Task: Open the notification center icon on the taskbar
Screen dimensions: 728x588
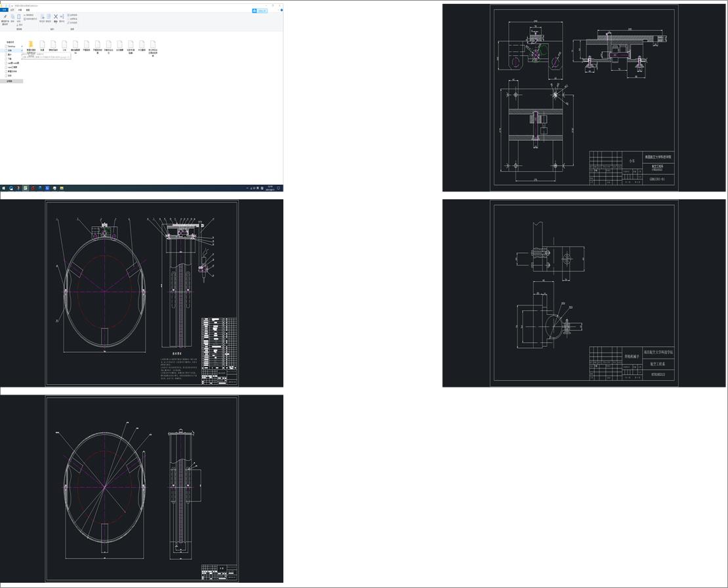Action: pyautogui.click(x=279, y=188)
